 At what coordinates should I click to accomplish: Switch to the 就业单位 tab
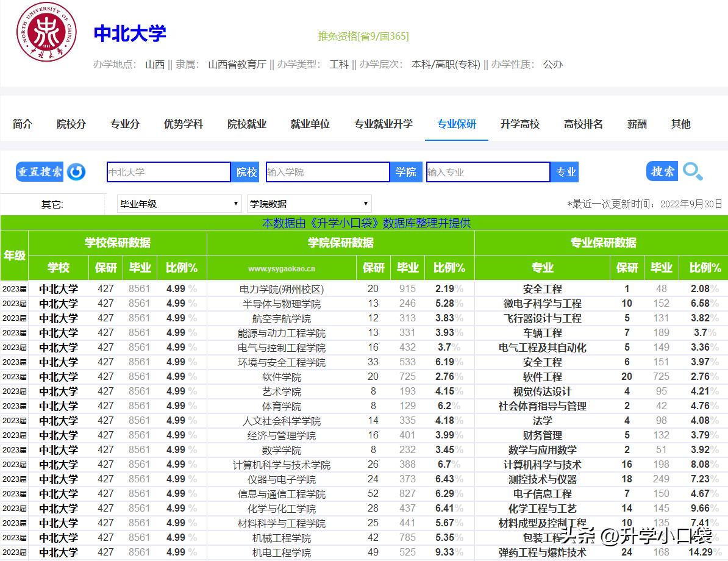point(310,124)
